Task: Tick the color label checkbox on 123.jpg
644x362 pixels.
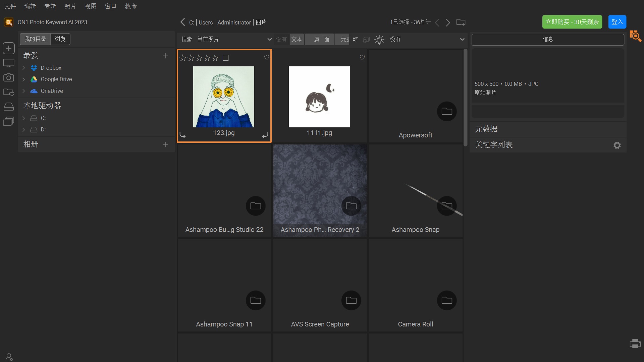Action: point(226,58)
